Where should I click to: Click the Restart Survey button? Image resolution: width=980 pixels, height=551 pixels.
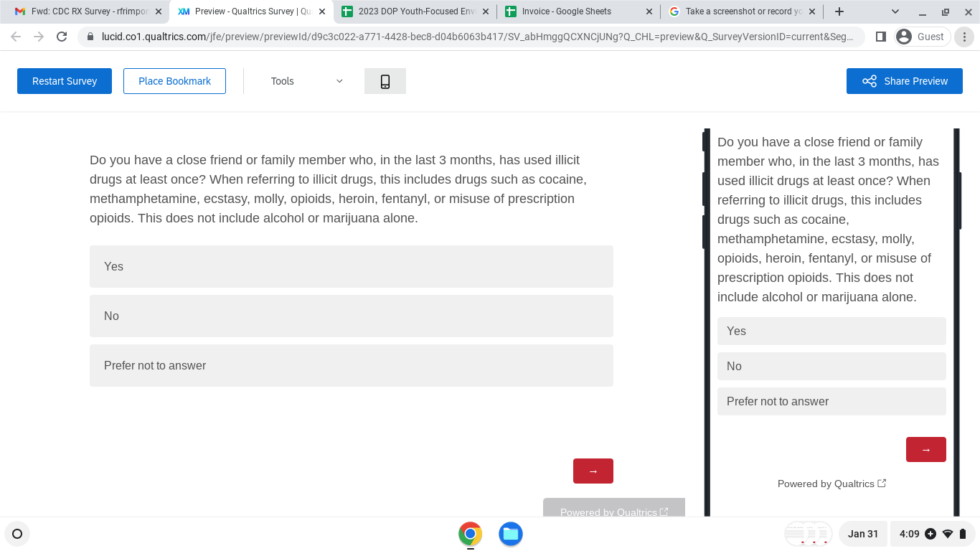(x=65, y=81)
